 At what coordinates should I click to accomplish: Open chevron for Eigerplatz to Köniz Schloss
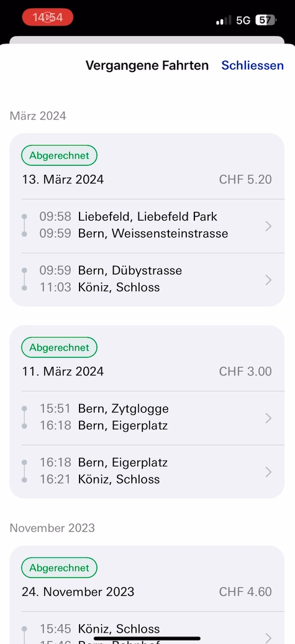[268, 472]
